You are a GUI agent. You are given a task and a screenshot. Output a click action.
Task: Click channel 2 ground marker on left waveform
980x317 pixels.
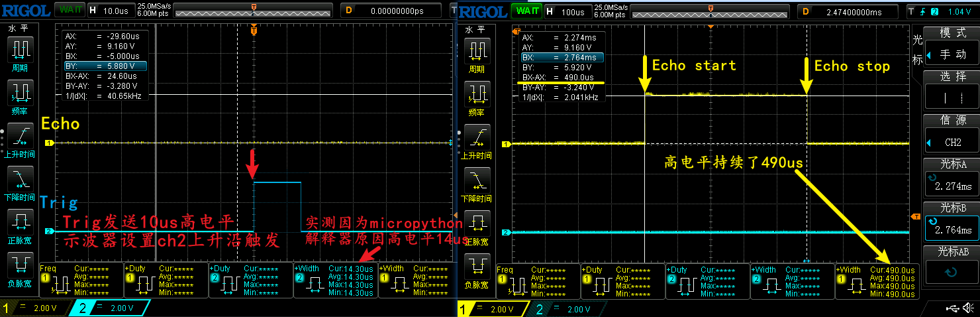coord(48,231)
